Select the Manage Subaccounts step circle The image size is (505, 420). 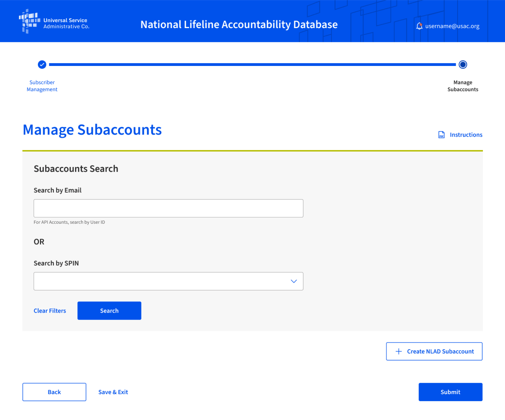(463, 65)
